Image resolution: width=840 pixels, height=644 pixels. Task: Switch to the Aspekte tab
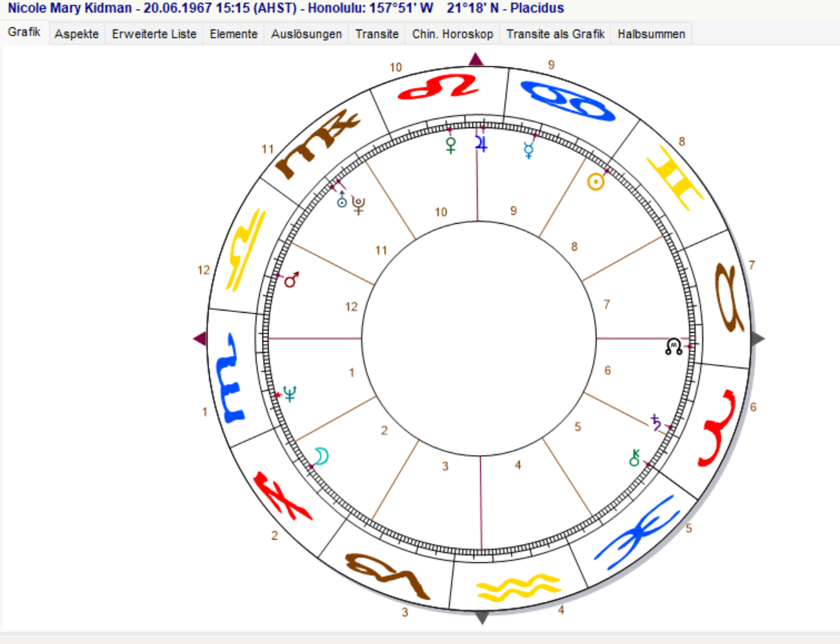pyautogui.click(x=76, y=34)
